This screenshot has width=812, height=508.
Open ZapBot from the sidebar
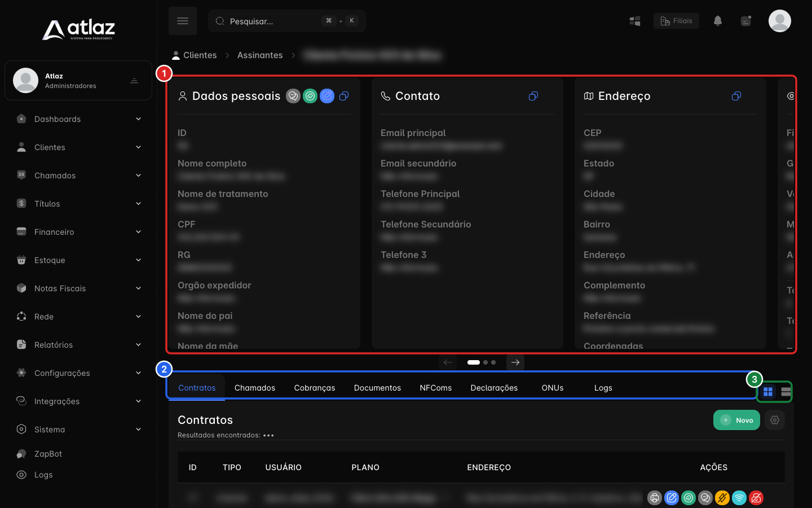click(x=48, y=454)
